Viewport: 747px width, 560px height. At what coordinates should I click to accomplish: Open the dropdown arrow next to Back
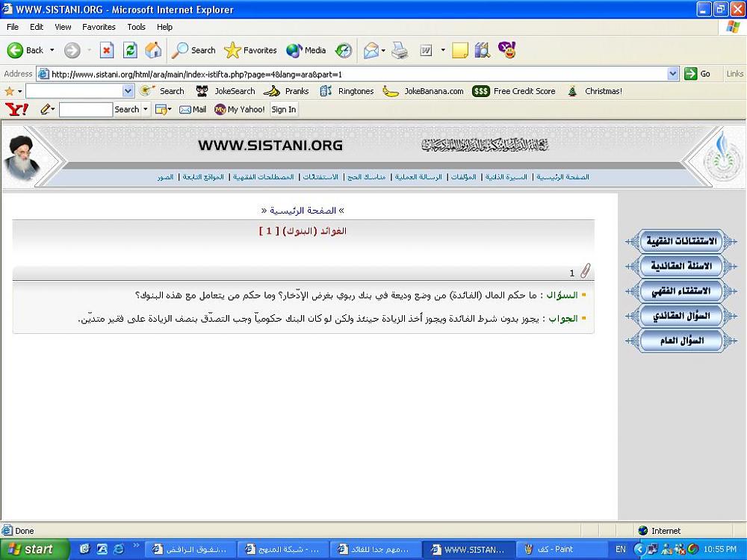pyautogui.click(x=52, y=50)
